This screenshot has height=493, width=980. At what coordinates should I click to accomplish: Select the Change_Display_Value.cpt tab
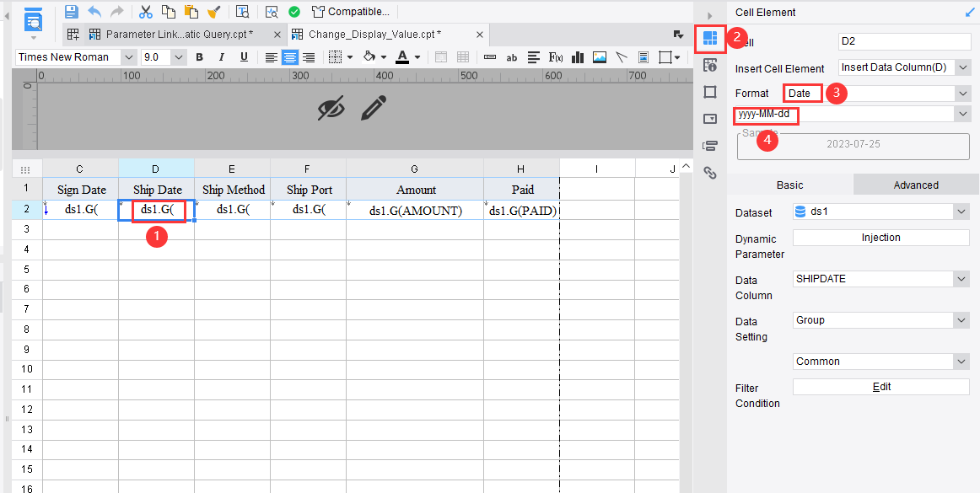click(x=384, y=35)
